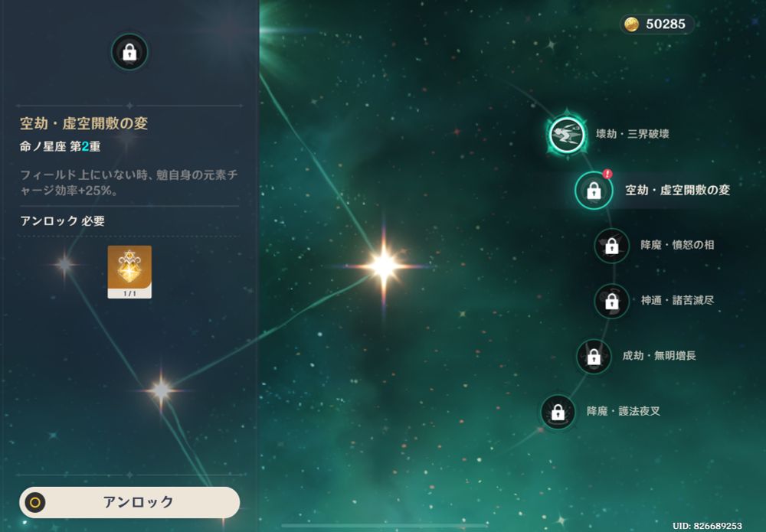Open the locked 神通・諸苦滅尽 constellation node

tap(611, 301)
